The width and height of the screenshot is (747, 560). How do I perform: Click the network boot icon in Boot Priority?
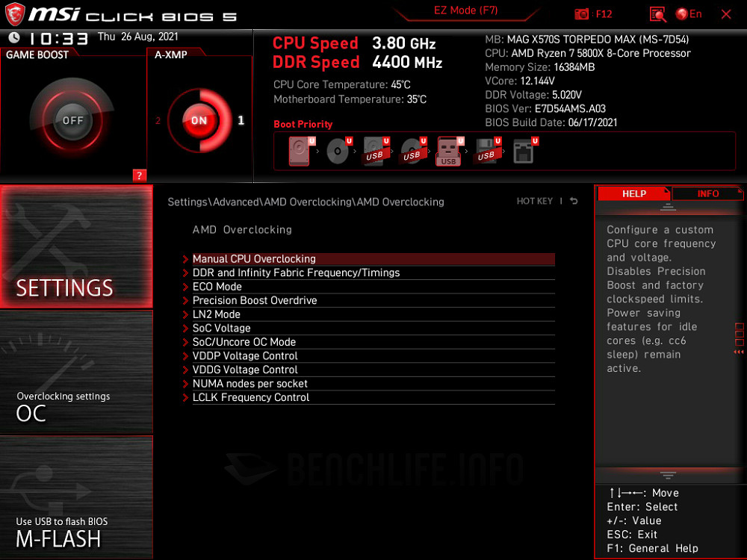tap(524, 149)
